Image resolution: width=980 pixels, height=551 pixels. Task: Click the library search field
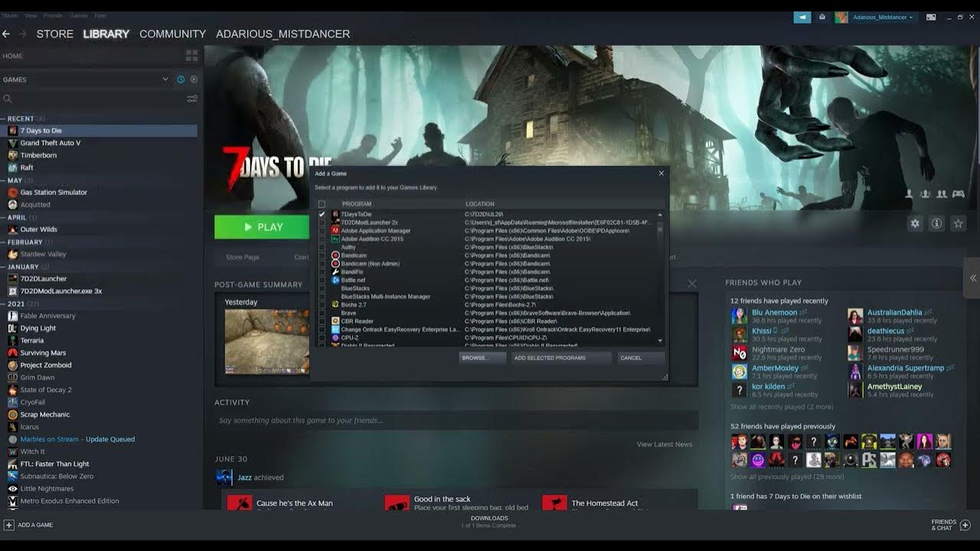point(93,99)
